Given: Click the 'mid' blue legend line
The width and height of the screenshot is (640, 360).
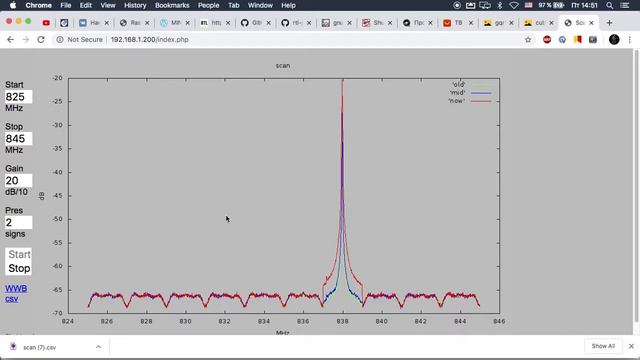Looking at the screenshot, I should point(481,93).
